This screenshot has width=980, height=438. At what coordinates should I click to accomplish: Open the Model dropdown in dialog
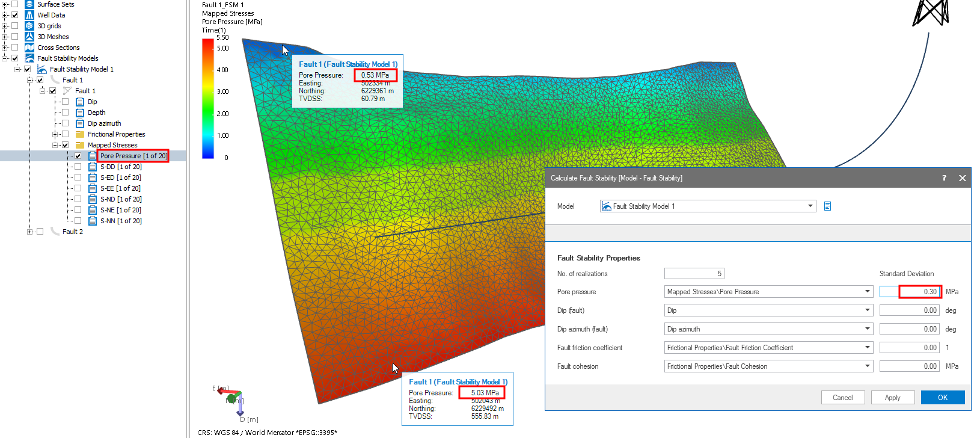pyautogui.click(x=810, y=206)
